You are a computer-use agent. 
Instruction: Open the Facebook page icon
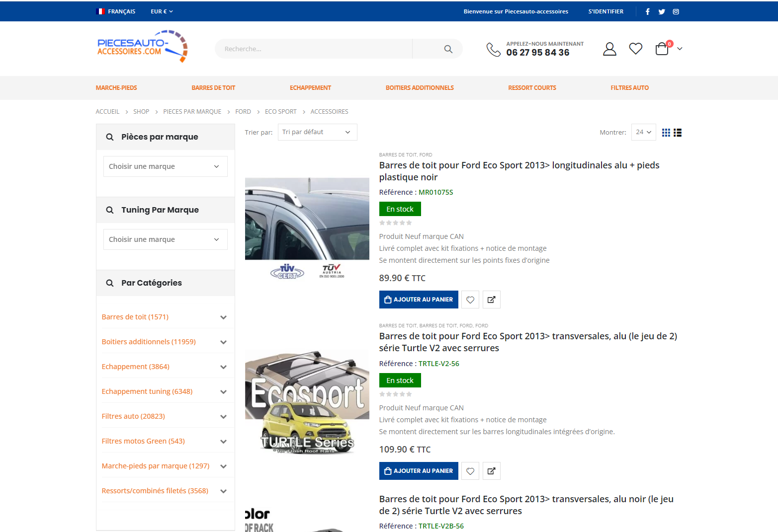(x=647, y=11)
